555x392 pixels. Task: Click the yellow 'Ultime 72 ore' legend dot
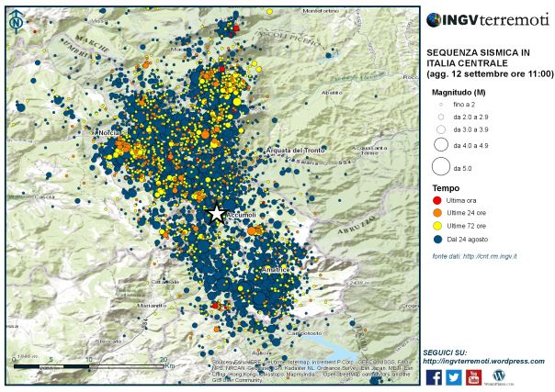pos(437,226)
